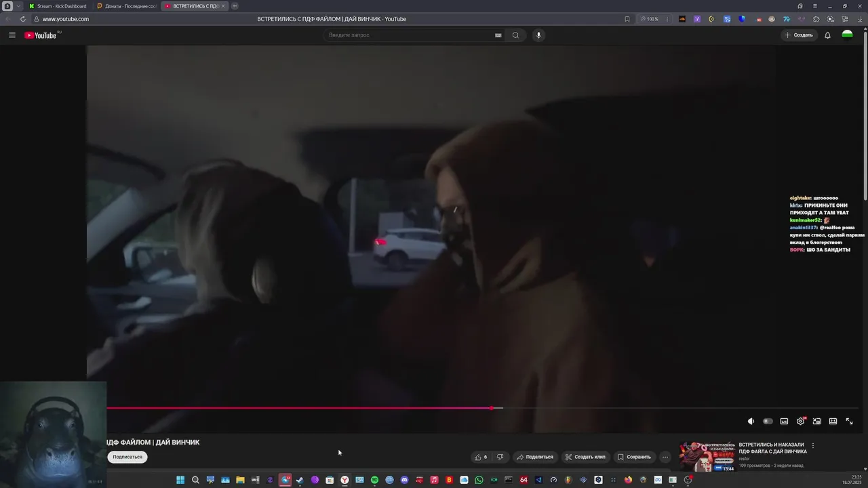Open Steam from the taskbar

pos(300,480)
